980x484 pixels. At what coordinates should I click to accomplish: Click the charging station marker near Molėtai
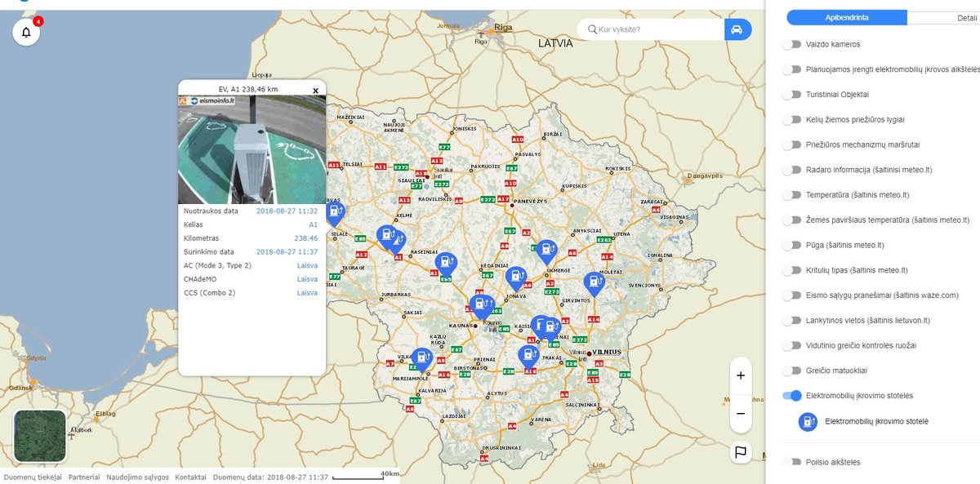coord(594,282)
